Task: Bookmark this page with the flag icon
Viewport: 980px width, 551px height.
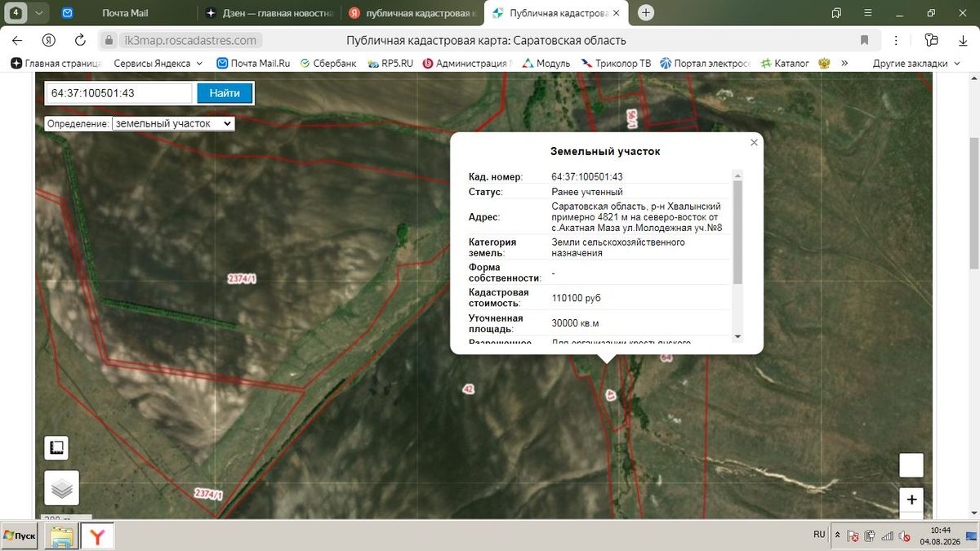Action: 864,40
